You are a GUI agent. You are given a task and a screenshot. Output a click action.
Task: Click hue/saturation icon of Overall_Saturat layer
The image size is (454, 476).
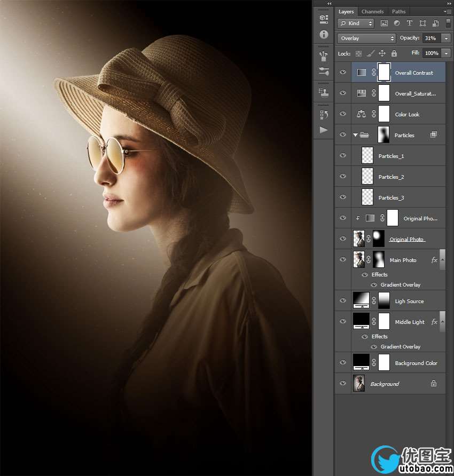(x=361, y=93)
